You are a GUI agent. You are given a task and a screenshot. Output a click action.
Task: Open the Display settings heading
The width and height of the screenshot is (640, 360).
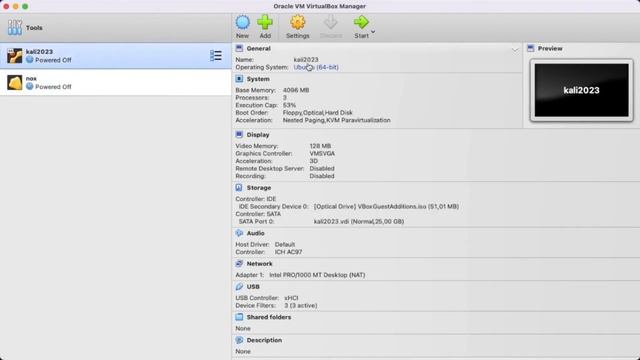pos(258,135)
